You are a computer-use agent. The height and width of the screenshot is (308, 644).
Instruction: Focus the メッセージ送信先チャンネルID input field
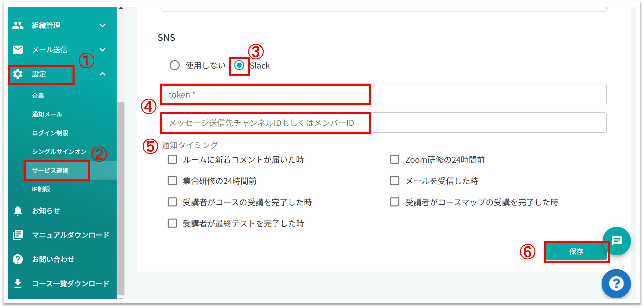pyautogui.click(x=384, y=122)
